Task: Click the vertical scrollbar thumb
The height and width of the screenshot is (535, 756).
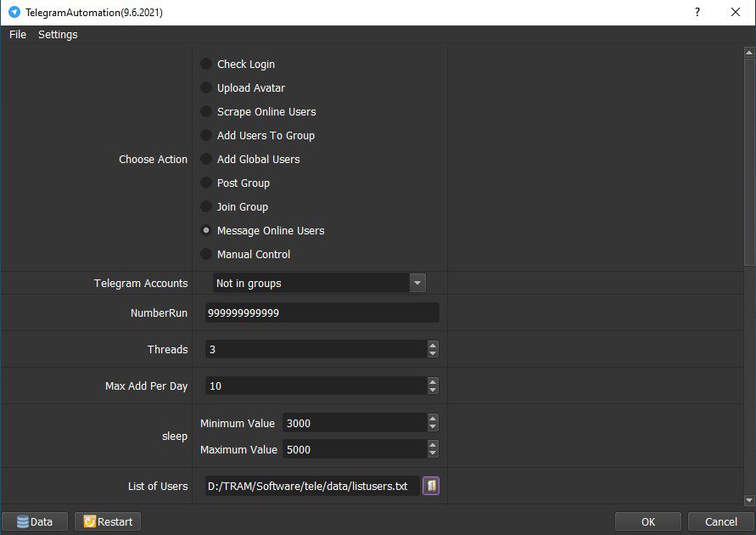Action: (749, 161)
